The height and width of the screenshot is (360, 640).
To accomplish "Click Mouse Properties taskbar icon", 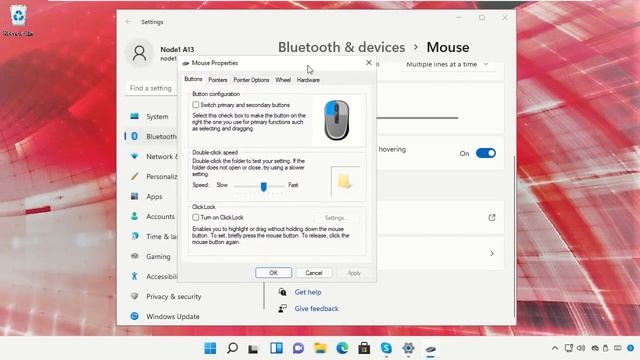I will (x=430, y=349).
